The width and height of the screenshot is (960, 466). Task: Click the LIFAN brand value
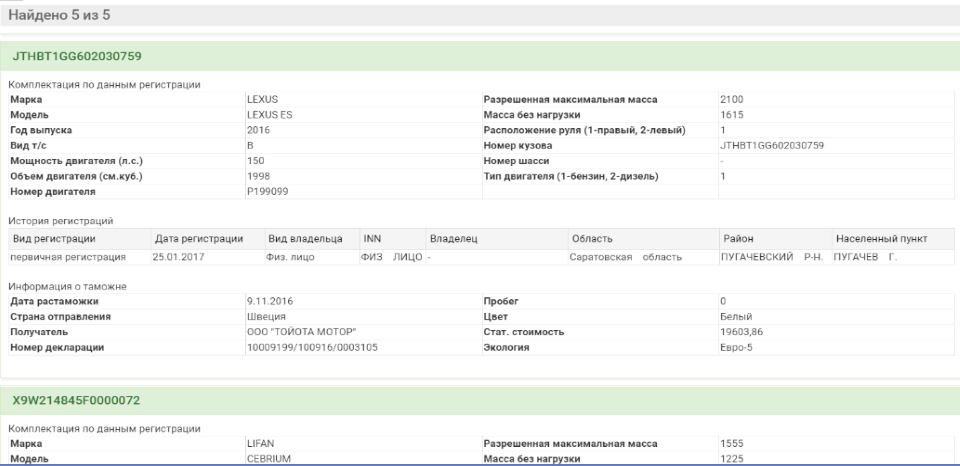pyautogui.click(x=259, y=441)
